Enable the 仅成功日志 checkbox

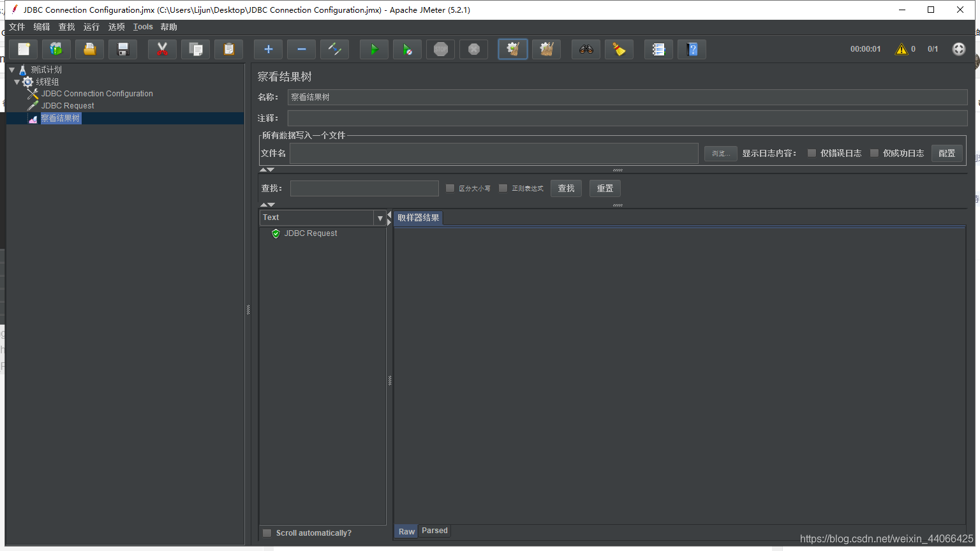coord(874,153)
